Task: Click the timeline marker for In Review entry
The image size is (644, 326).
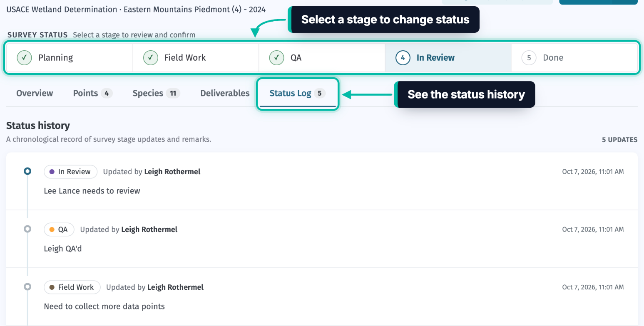Action: (x=27, y=171)
